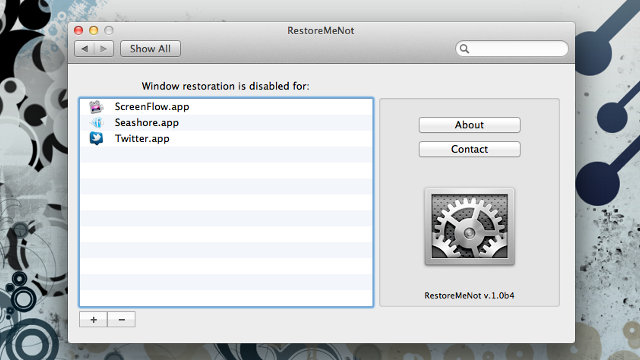
Task: Click the RestoreMeNot v.1.0b4 version label
Action: point(469,296)
